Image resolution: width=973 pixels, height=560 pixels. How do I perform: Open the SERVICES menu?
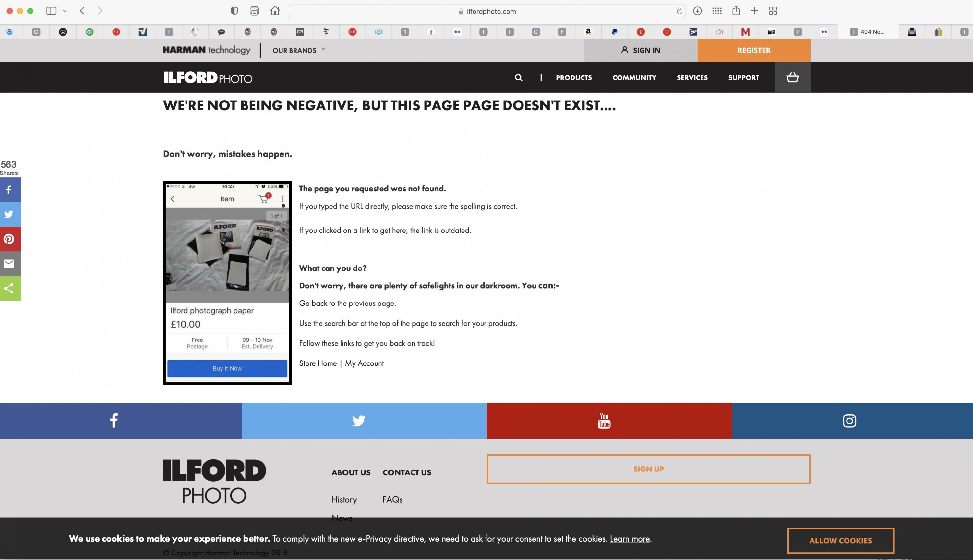tap(692, 78)
